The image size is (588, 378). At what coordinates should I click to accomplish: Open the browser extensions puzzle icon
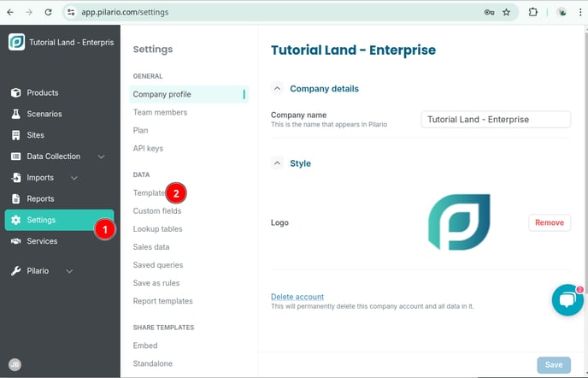coord(533,12)
